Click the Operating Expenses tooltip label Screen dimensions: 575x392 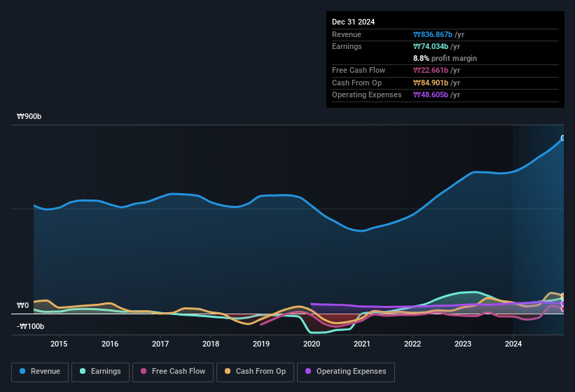pos(367,95)
